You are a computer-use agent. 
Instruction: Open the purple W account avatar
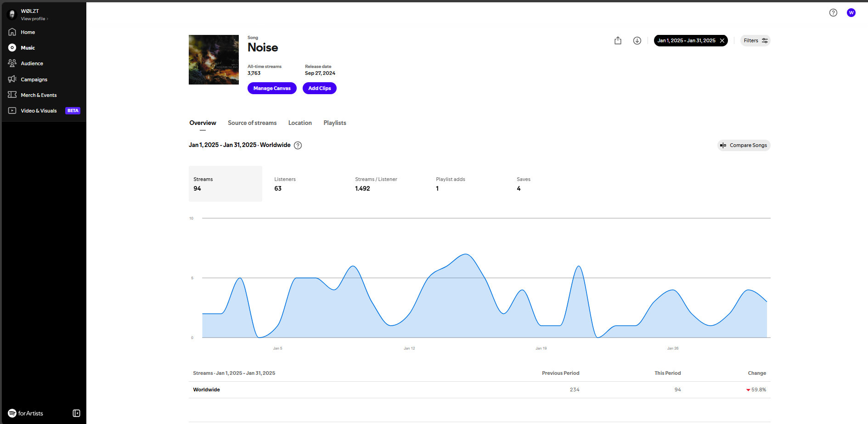click(x=851, y=13)
